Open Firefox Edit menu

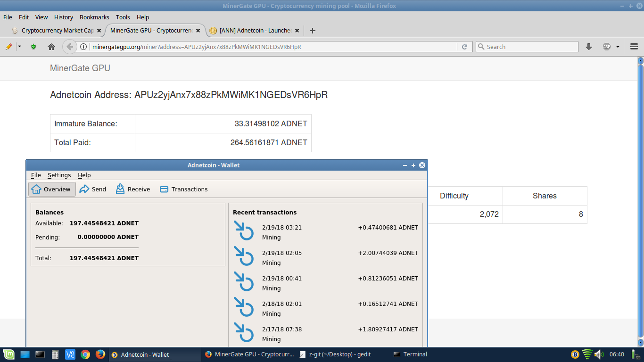[x=24, y=17]
